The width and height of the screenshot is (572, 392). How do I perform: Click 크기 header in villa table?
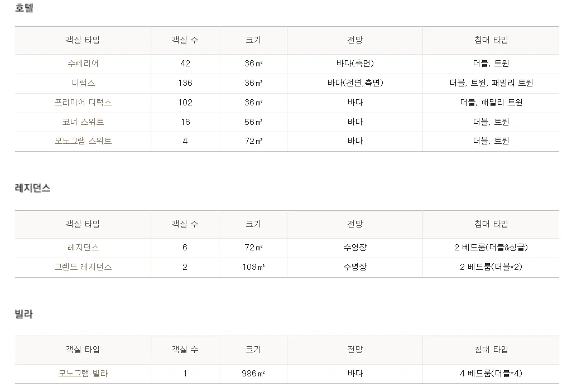(253, 349)
